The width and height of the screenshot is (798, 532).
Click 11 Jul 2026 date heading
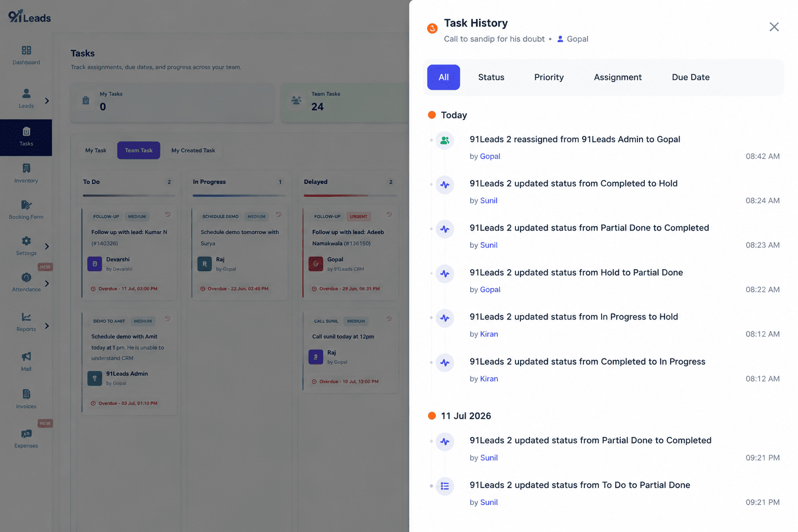coord(465,416)
